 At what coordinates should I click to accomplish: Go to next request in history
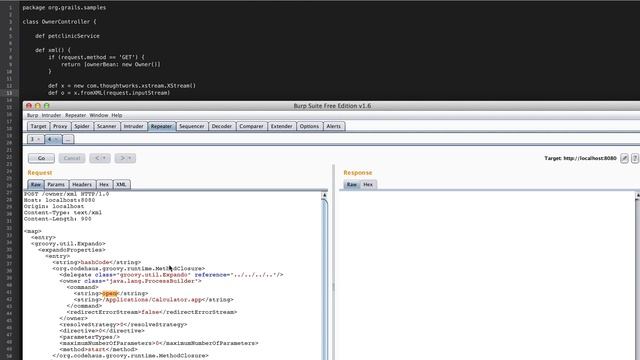[125, 158]
